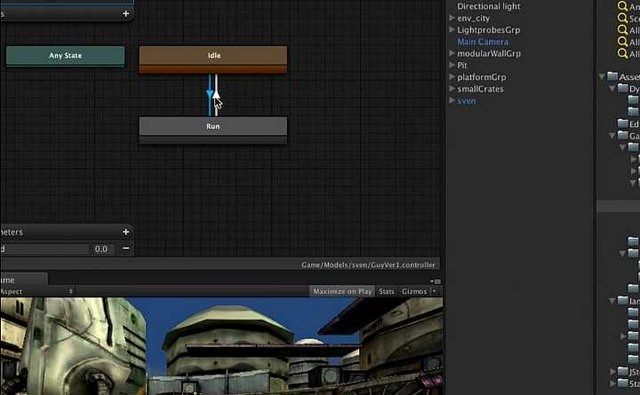Toggle the Gizmos button

coord(414,291)
